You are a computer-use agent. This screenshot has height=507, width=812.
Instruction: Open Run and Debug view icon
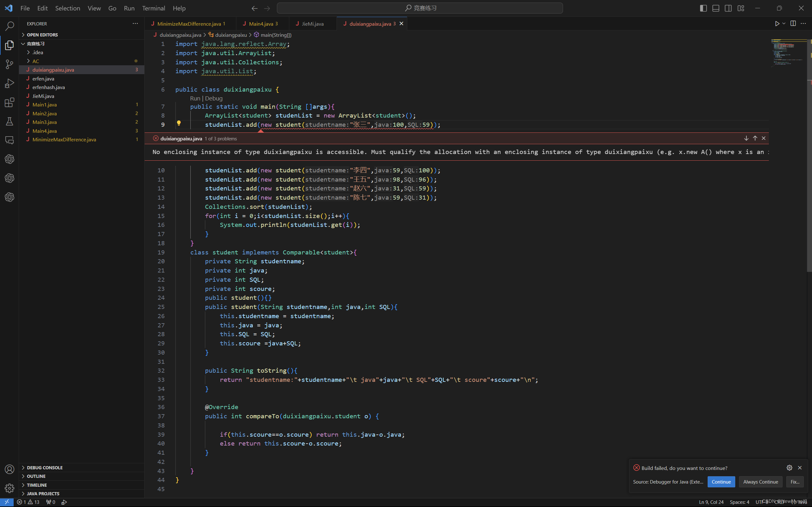coord(10,83)
